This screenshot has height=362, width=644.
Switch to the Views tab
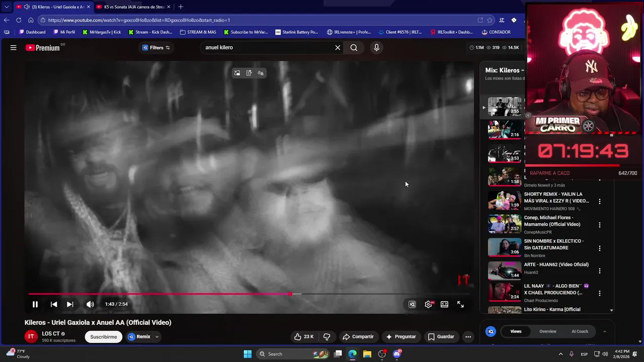(516, 331)
